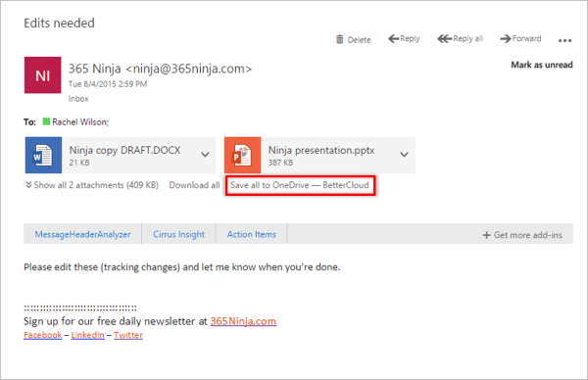Expand options for Ninja copy DRAFT.DOCX
The height and width of the screenshot is (380, 588).
(205, 155)
